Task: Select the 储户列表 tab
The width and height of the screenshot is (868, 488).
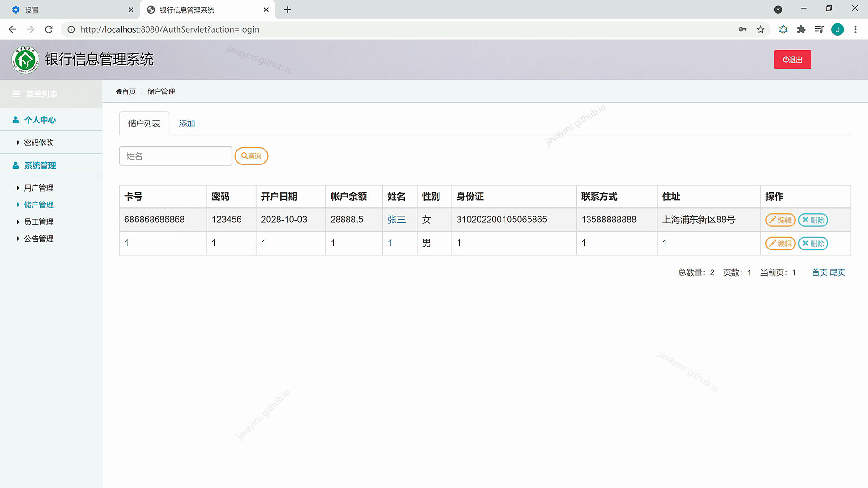Action: (x=144, y=123)
